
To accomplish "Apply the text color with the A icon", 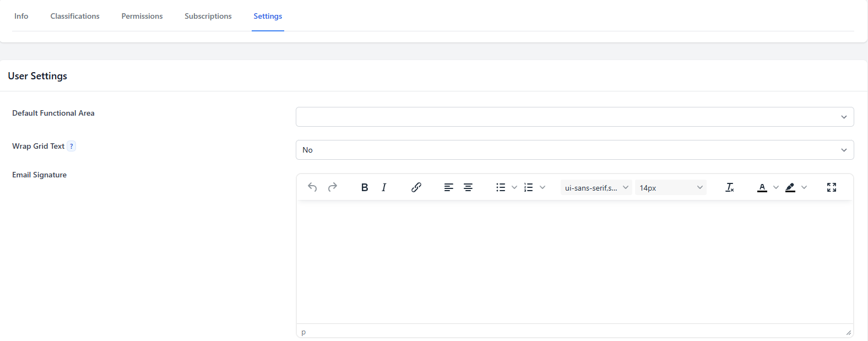I will pyautogui.click(x=762, y=187).
